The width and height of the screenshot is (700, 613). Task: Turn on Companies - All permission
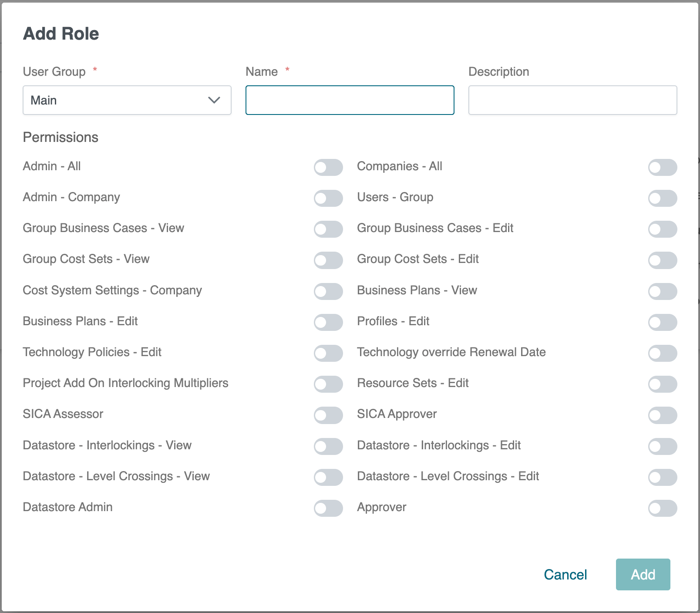point(662,167)
